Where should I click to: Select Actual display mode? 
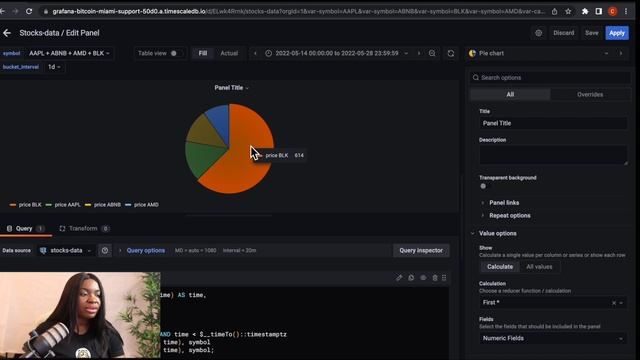click(x=229, y=53)
